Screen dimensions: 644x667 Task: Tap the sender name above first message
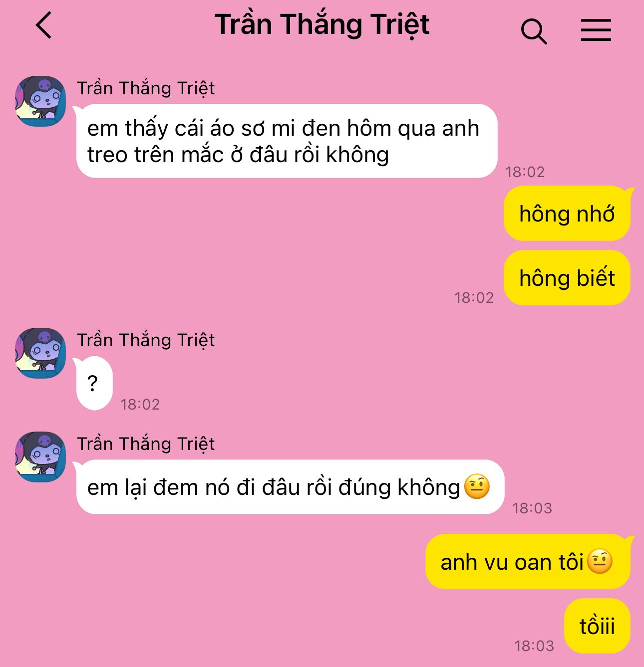point(146,89)
